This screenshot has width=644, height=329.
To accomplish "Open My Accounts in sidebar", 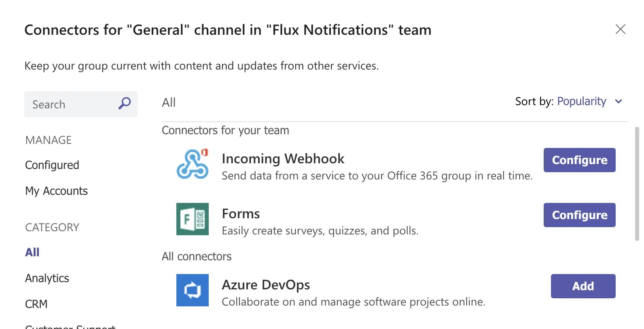I will (x=57, y=191).
